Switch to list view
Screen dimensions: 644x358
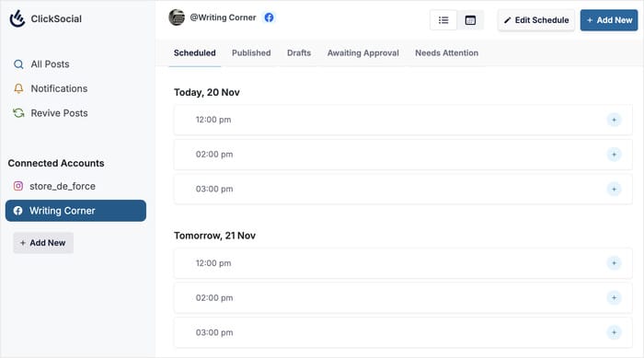click(443, 20)
